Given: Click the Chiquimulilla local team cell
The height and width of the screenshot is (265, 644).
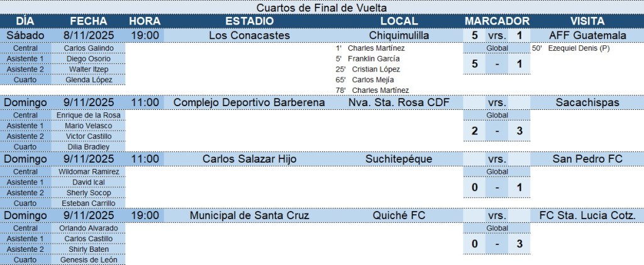Looking at the screenshot, I should (x=399, y=35).
